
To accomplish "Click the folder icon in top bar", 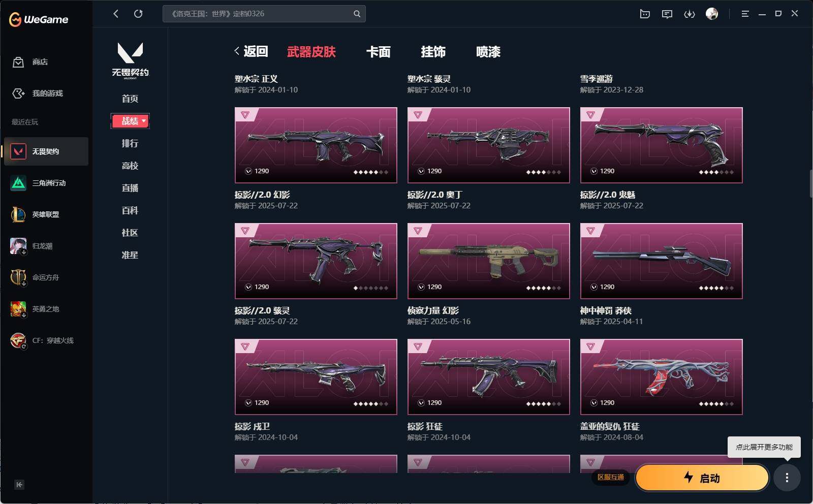I will click(x=645, y=14).
